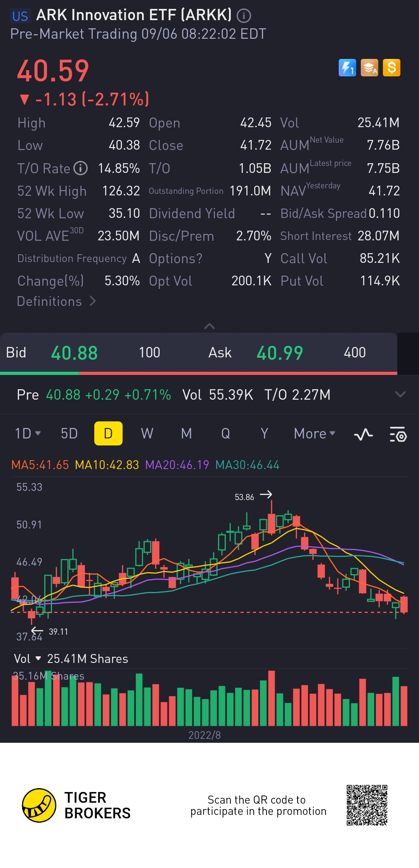This screenshot has width=419, height=868.
Task: Tap the info icon next to ARKK title
Action: pyautogui.click(x=244, y=16)
